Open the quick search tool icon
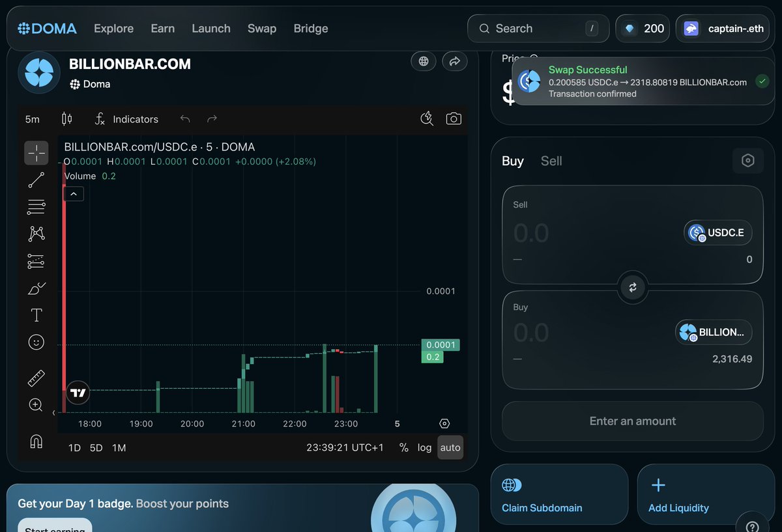782x532 pixels. click(427, 119)
